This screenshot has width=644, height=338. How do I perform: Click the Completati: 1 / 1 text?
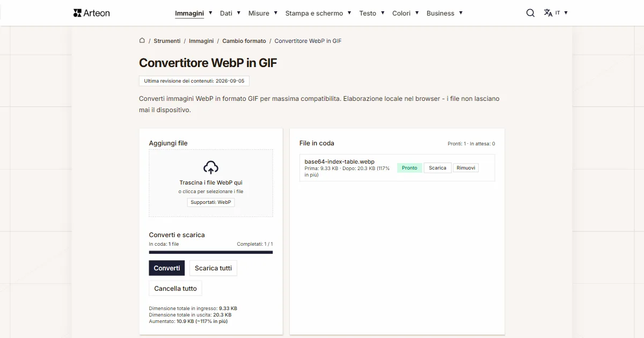(255, 244)
